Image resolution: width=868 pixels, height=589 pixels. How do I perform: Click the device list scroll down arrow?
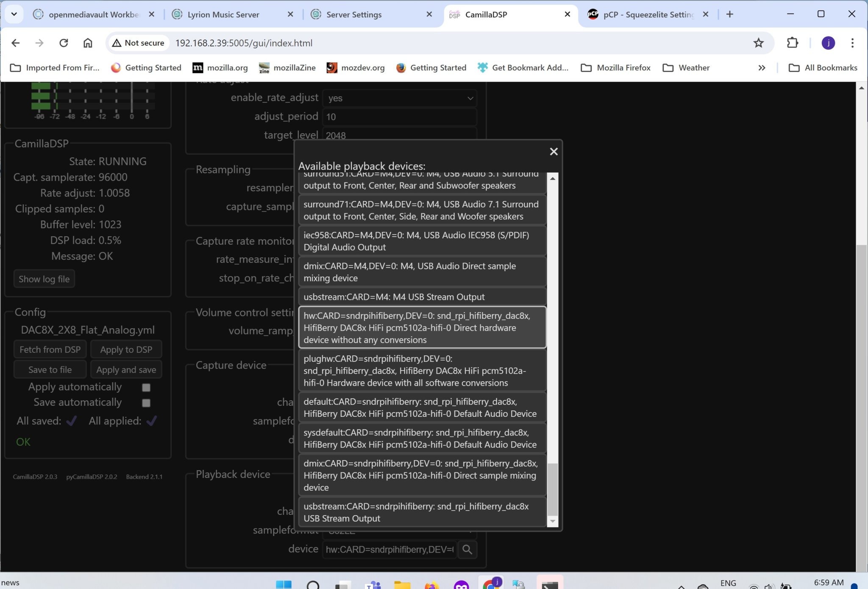[x=553, y=521]
